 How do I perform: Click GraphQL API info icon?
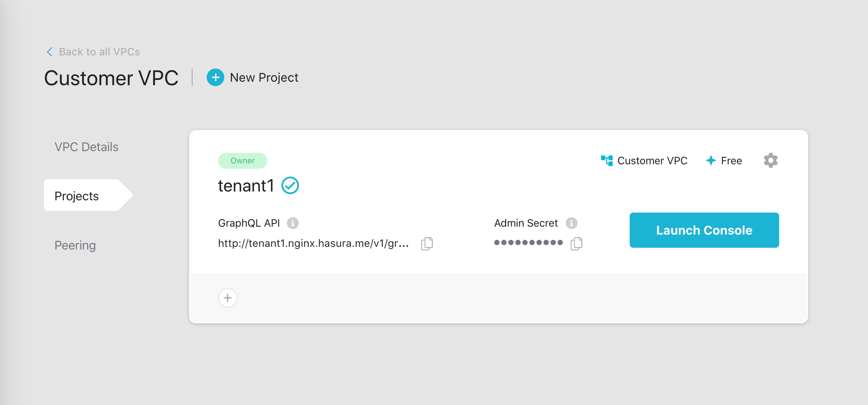click(293, 223)
